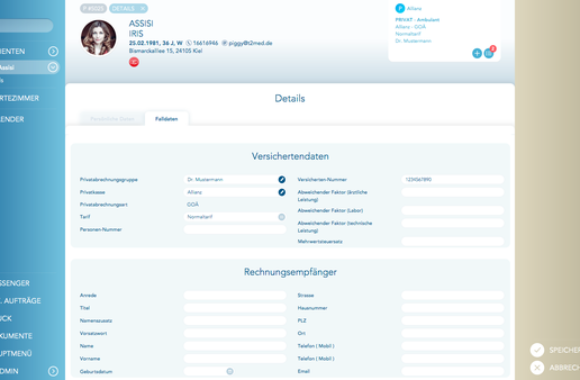Click the patient email address link
The height and width of the screenshot is (380, 580).
250,43
